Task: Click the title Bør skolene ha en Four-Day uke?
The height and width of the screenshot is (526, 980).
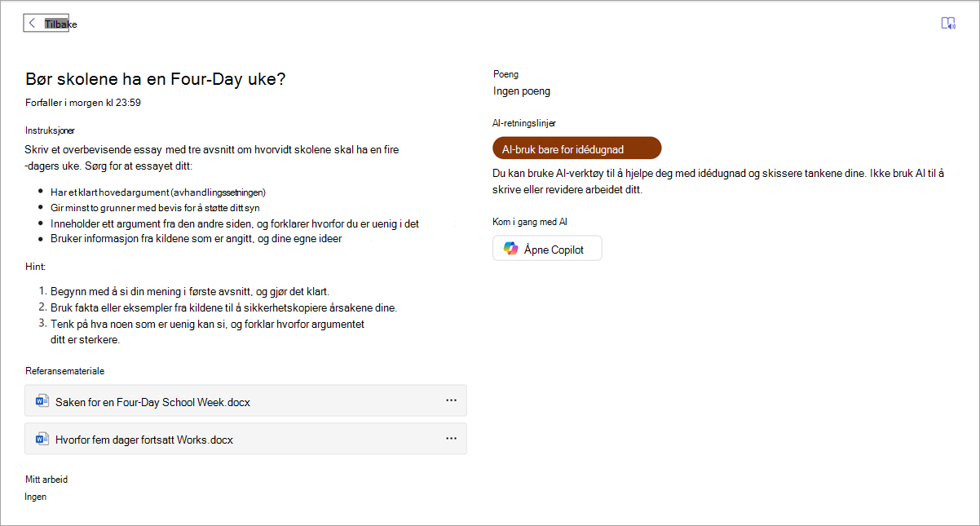Action: (156, 79)
